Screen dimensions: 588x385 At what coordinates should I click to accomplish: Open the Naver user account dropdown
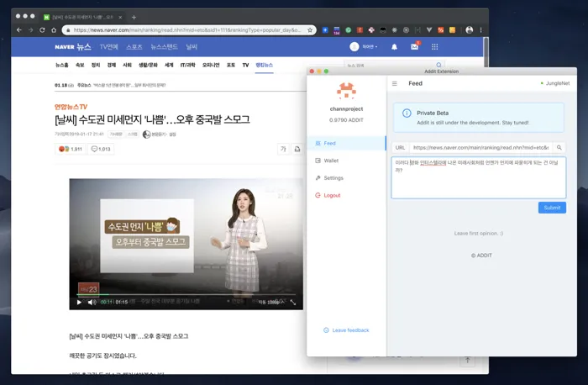pyautogui.click(x=364, y=46)
